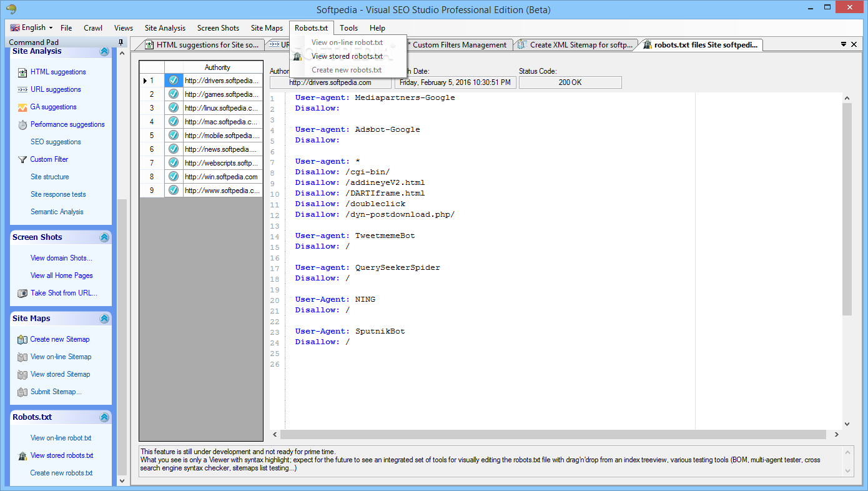Open the Semantic Analysis link
The width and height of the screenshot is (868, 491).
coord(57,212)
